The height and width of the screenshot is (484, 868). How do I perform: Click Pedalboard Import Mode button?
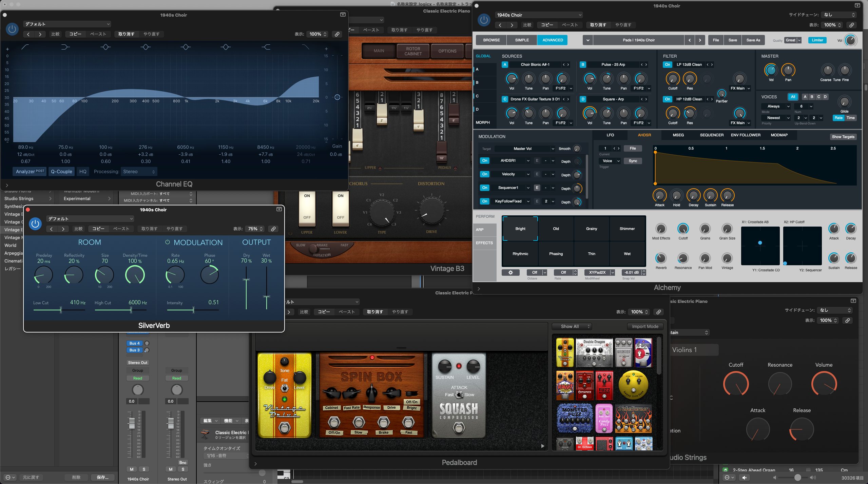[645, 326]
